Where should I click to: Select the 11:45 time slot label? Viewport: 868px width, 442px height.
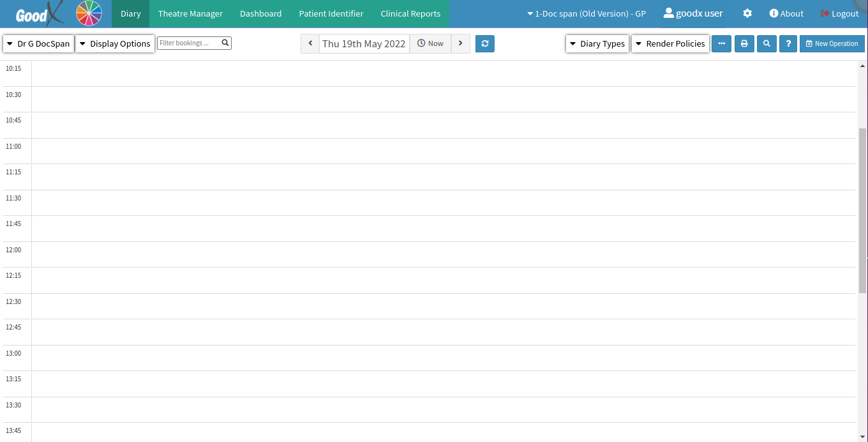(x=13, y=224)
